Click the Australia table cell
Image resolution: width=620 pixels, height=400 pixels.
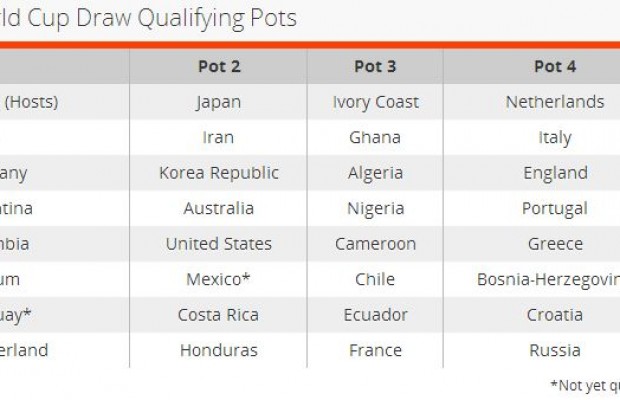pos(218,208)
